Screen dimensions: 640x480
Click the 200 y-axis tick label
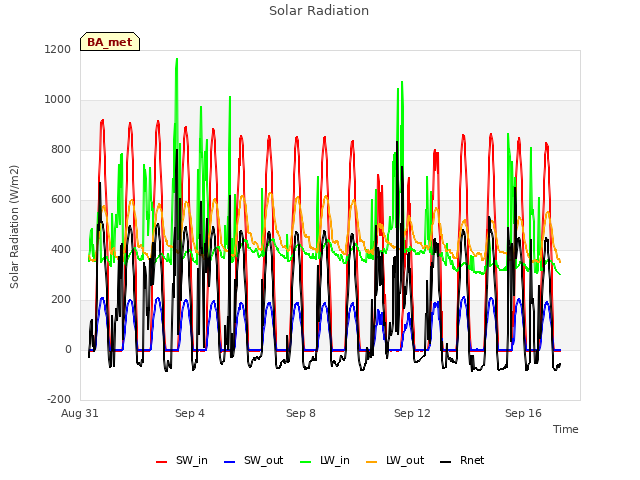tap(61, 300)
